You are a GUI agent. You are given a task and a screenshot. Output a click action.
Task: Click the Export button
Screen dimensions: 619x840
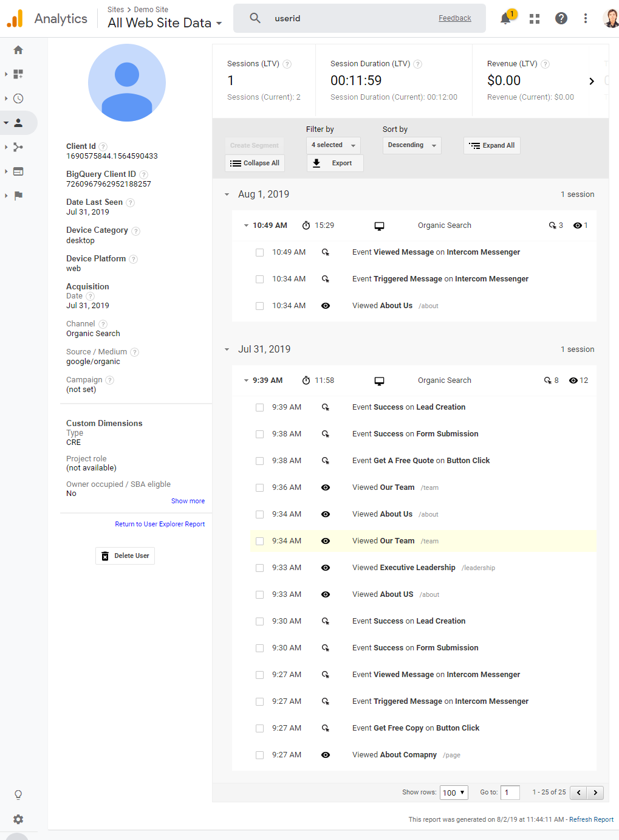[335, 163]
